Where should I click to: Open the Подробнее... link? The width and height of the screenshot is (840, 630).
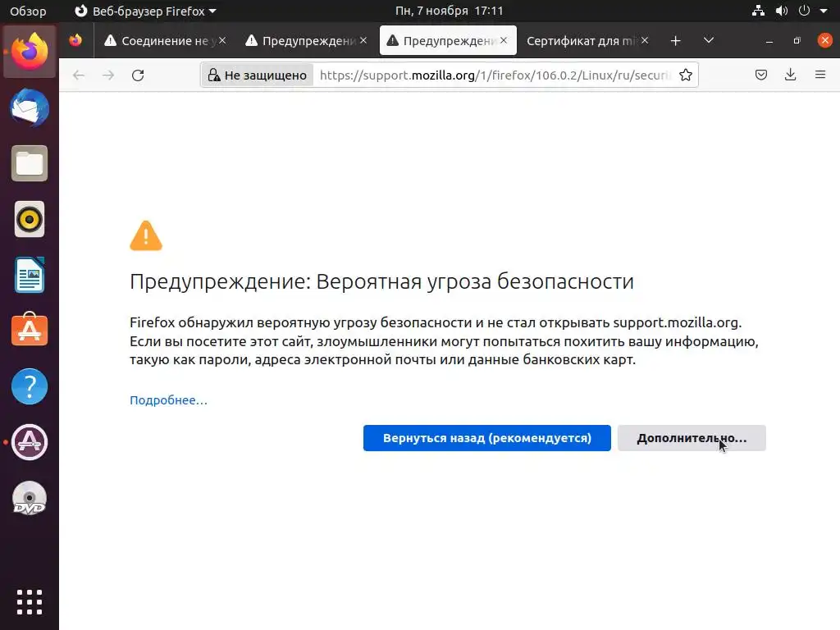coord(168,400)
